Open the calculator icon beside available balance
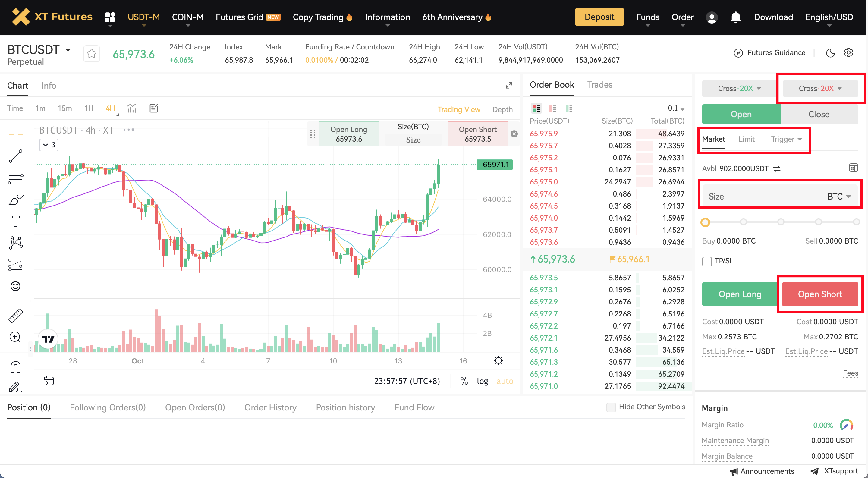868x478 pixels. click(x=853, y=168)
